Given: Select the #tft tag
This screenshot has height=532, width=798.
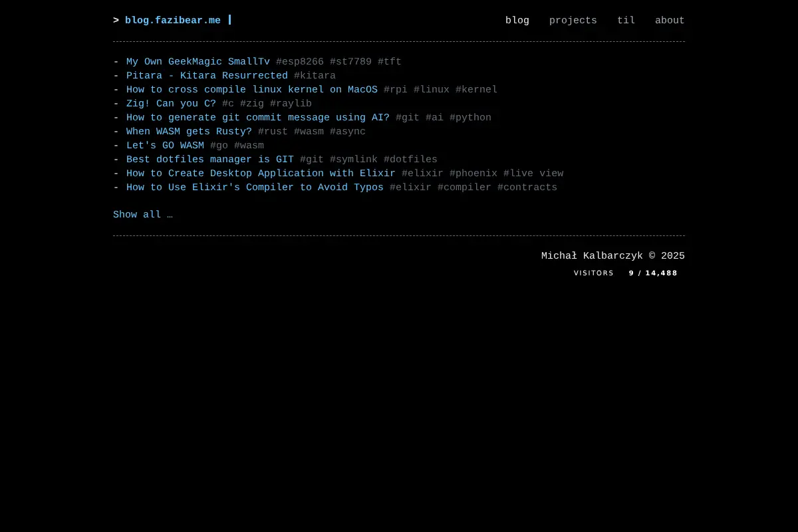Looking at the screenshot, I should click(390, 62).
